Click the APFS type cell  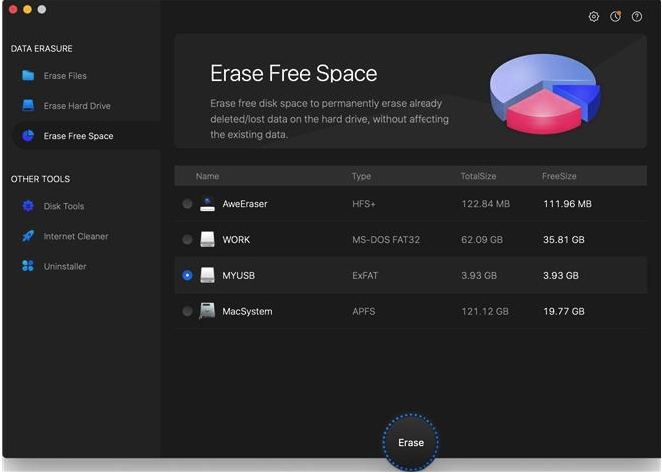[364, 311]
